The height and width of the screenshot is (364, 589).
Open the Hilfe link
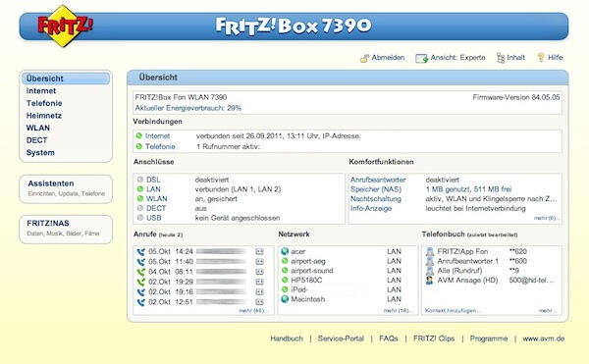[x=556, y=58]
